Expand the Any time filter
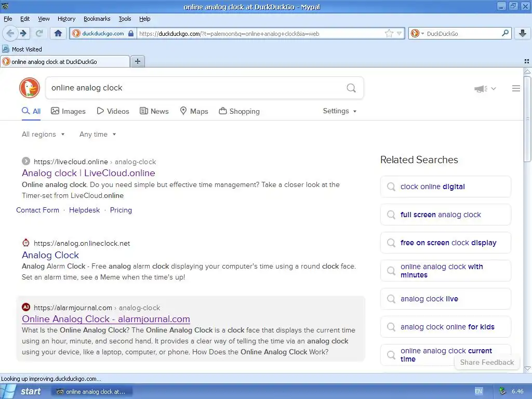 click(x=98, y=135)
